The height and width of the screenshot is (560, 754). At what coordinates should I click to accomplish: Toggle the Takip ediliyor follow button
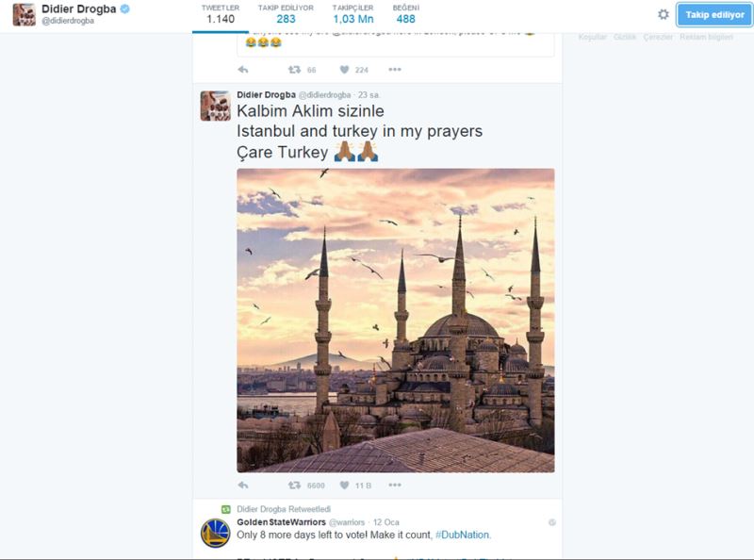714,15
